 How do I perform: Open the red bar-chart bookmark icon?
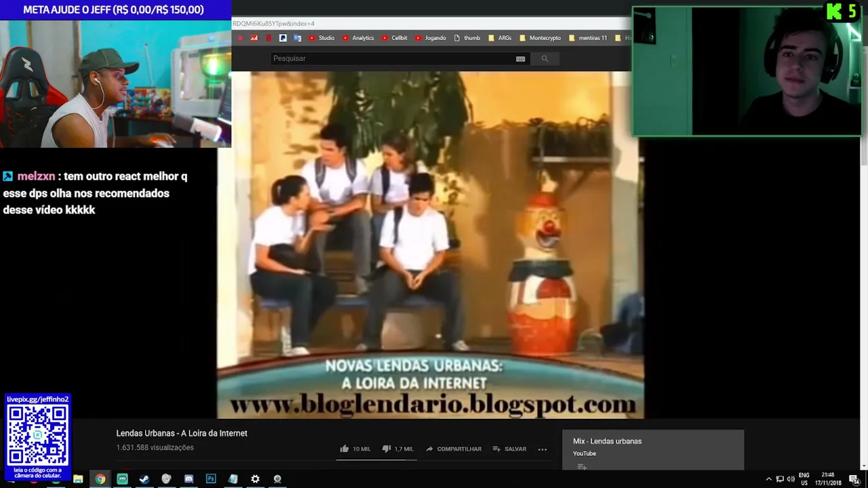point(254,38)
